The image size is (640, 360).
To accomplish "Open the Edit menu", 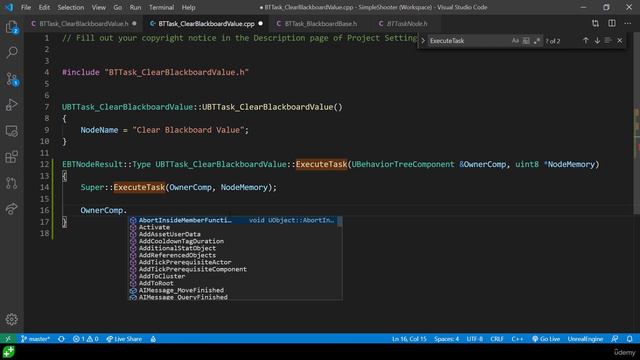I will [x=44, y=7].
